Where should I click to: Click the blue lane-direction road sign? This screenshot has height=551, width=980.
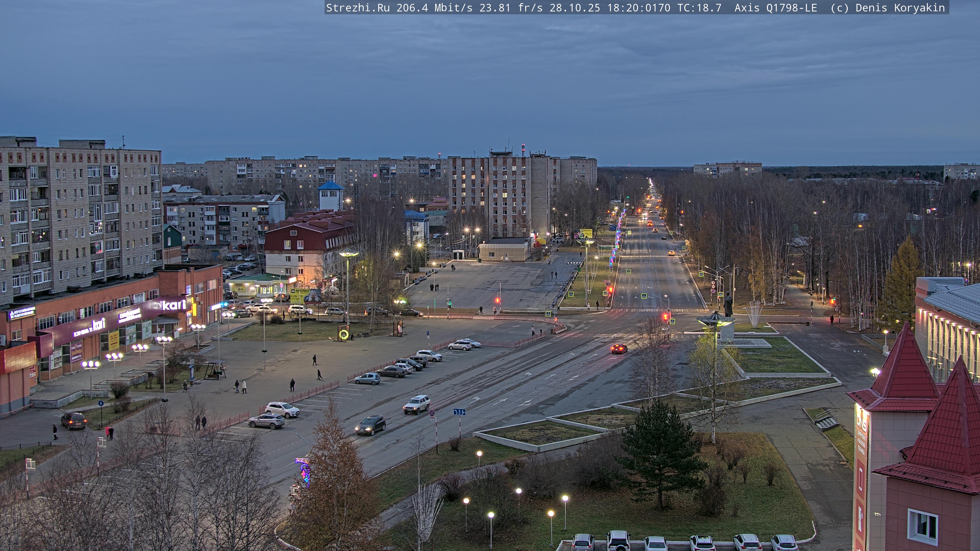pos(459,412)
